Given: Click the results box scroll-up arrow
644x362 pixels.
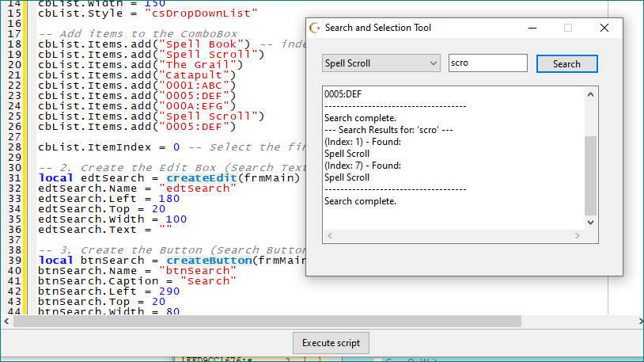Looking at the screenshot, I should tap(590, 93).
